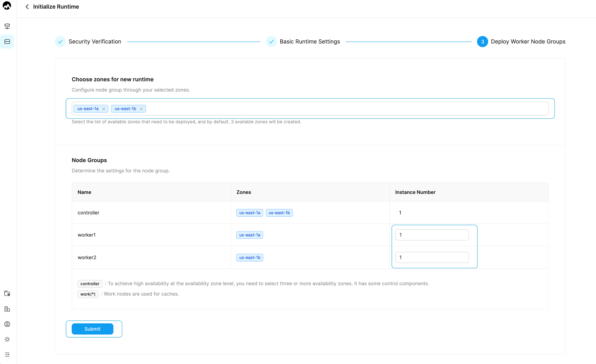Click us-east-1a tag in worker1 row

pyautogui.click(x=250, y=235)
